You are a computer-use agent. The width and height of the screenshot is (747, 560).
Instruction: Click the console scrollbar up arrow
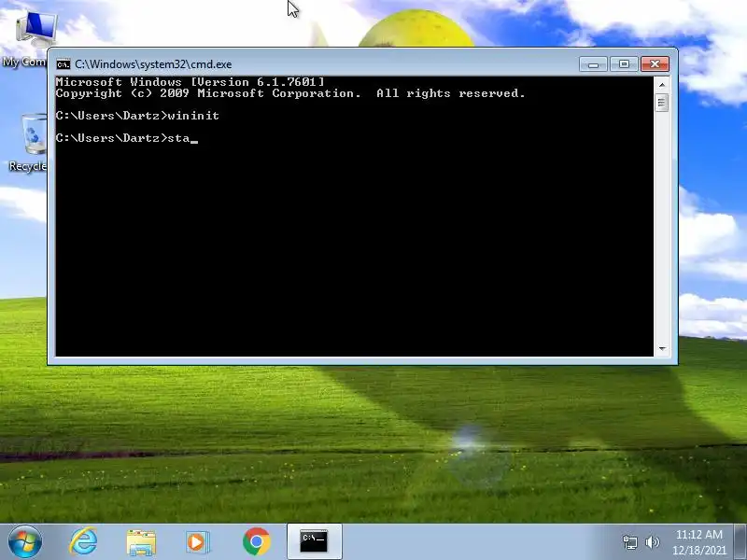[x=662, y=85]
